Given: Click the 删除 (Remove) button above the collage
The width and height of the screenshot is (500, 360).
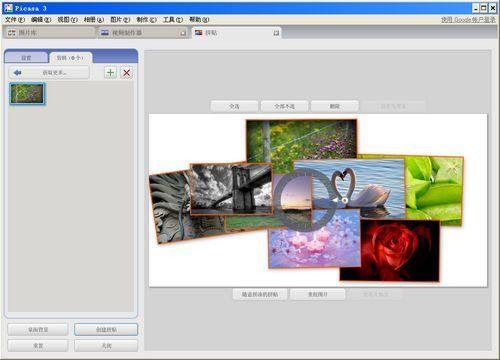Looking at the screenshot, I should (335, 106).
